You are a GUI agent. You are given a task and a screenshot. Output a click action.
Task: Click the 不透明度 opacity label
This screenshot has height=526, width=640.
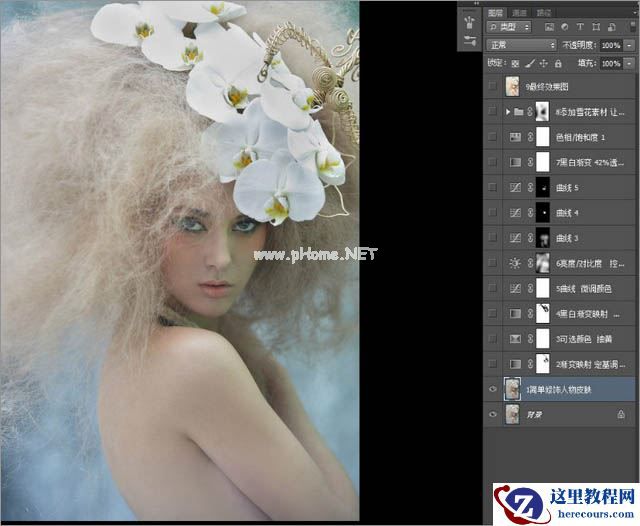click(x=580, y=45)
